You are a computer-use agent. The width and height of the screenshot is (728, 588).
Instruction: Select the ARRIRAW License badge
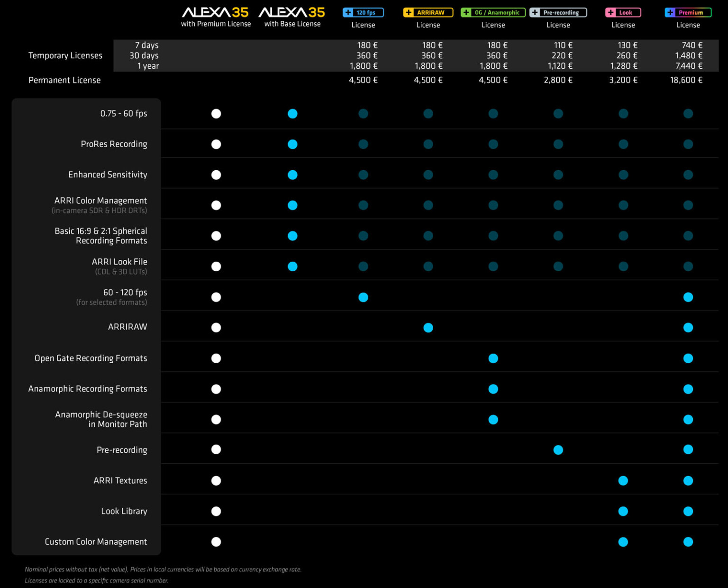[x=428, y=12]
